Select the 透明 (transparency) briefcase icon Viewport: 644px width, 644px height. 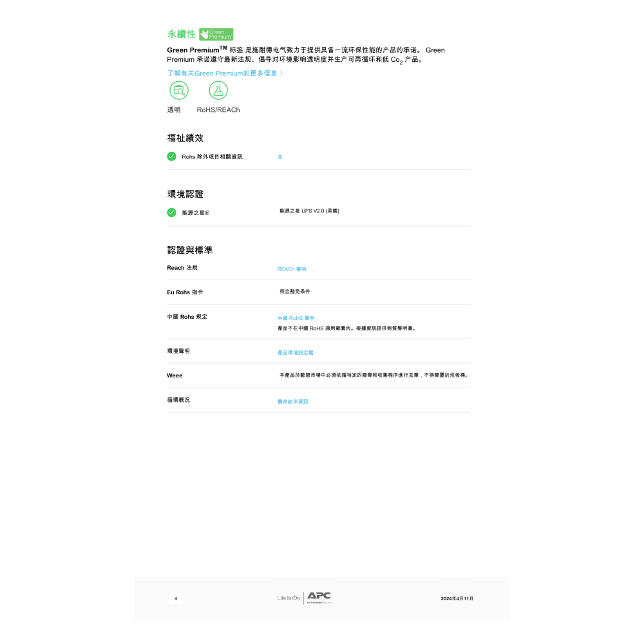(x=178, y=90)
